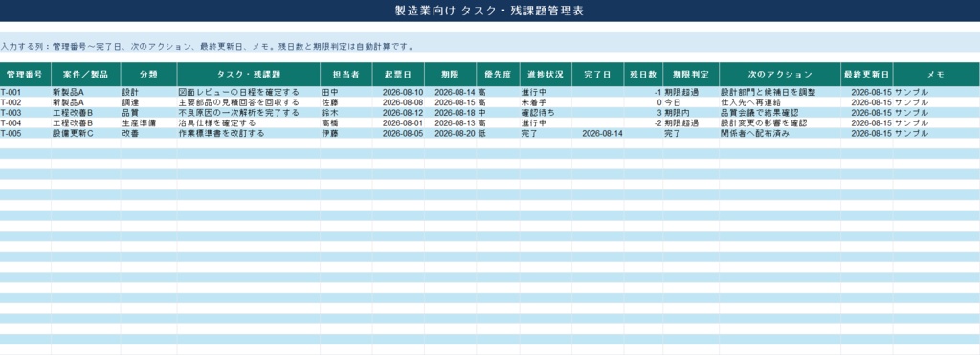Screen dimensions: 980x355
Task: Click the 管理番号 column header
Action: coord(25,74)
